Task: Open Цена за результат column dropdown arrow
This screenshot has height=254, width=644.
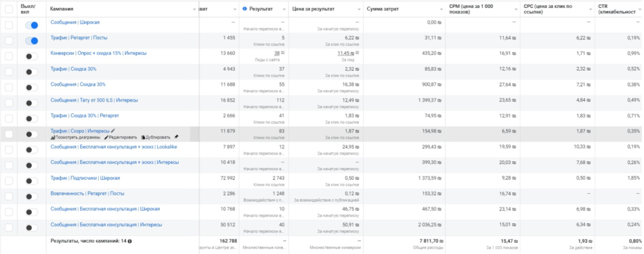Action: coord(358,10)
